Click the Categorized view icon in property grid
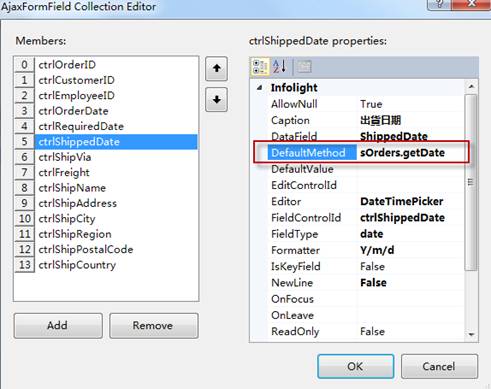491x389 pixels. tap(260, 66)
